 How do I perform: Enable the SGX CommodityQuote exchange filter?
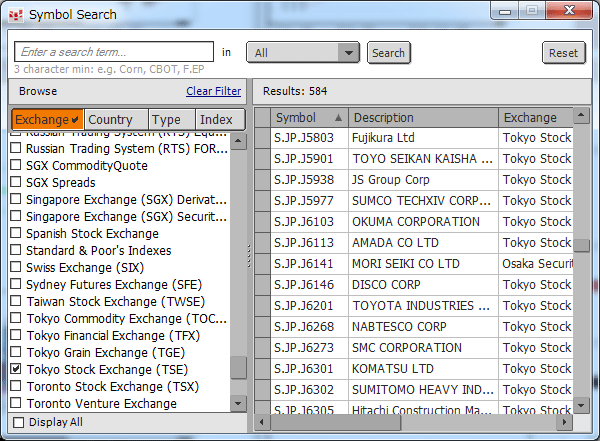click(x=16, y=165)
